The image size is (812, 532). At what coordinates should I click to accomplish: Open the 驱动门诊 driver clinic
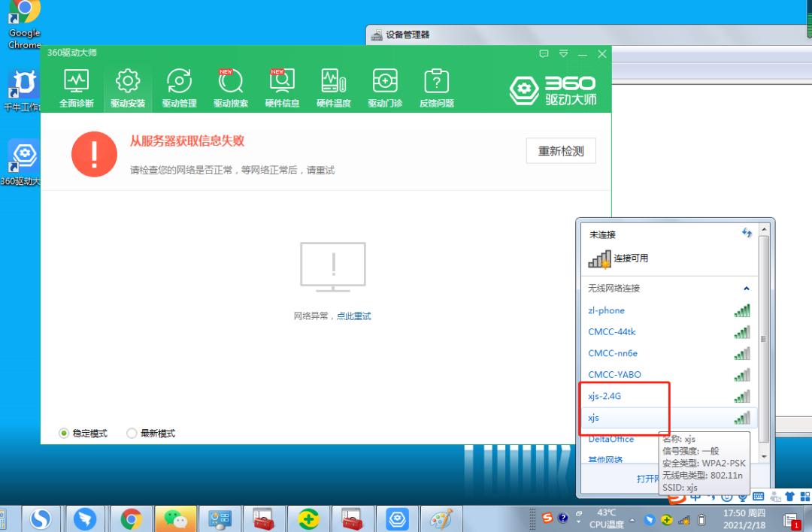[385, 86]
